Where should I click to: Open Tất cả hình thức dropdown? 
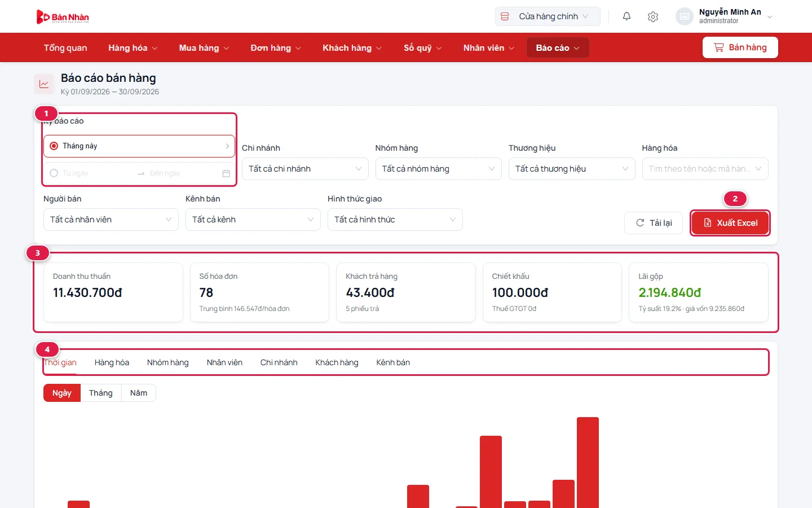(395, 220)
